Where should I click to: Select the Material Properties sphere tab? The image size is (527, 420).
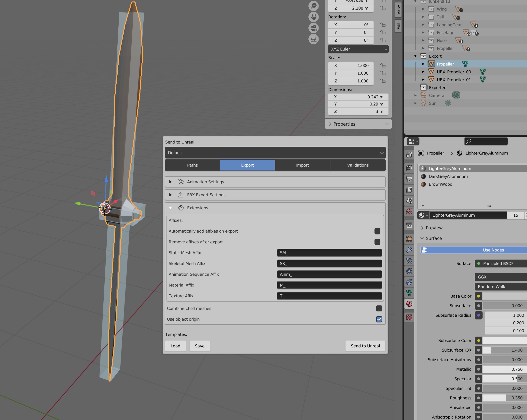pyautogui.click(x=409, y=304)
